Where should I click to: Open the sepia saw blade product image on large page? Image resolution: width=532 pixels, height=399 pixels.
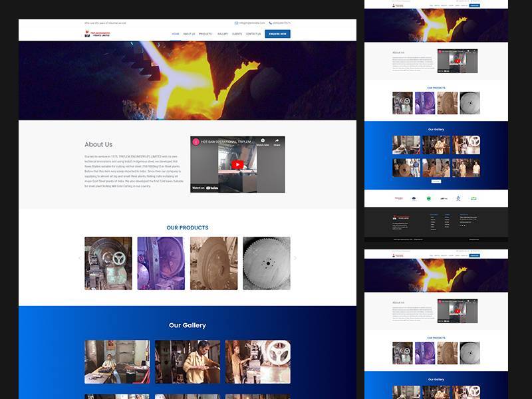213,263
